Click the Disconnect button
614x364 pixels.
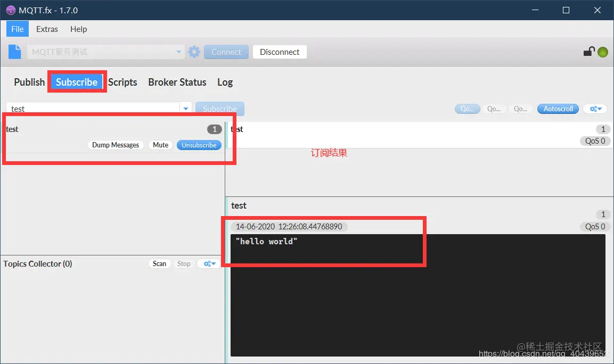[x=280, y=52]
